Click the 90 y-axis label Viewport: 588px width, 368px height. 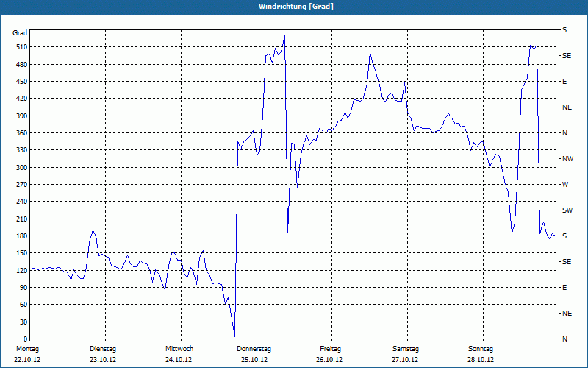[23, 288]
